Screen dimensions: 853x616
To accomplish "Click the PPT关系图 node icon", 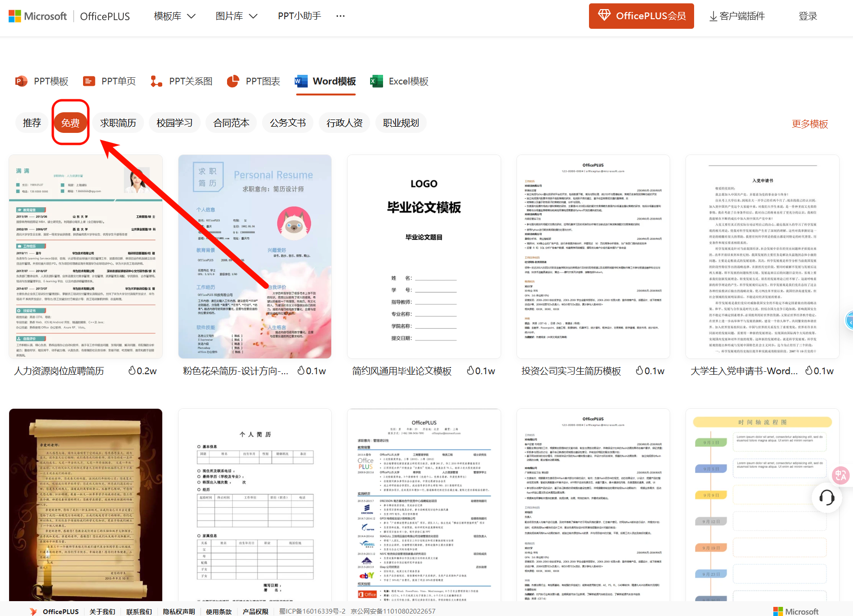I will pos(156,81).
